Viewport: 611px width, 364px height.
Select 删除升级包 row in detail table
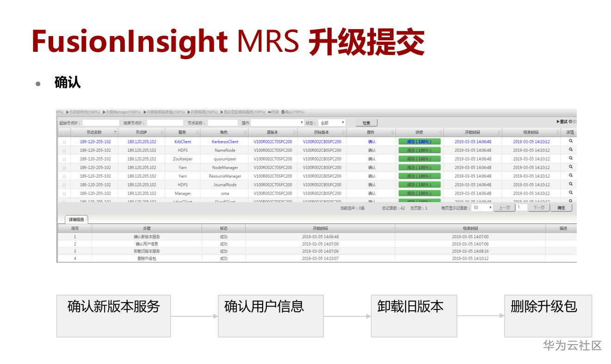coord(317,259)
